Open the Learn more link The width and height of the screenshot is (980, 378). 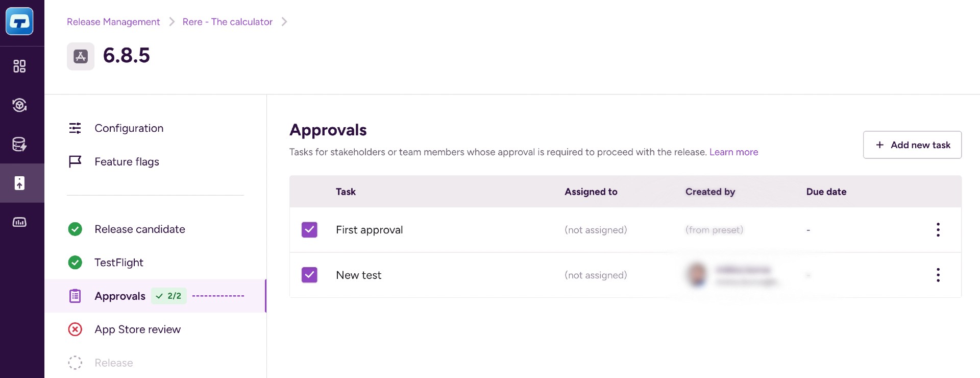point(733,152)
